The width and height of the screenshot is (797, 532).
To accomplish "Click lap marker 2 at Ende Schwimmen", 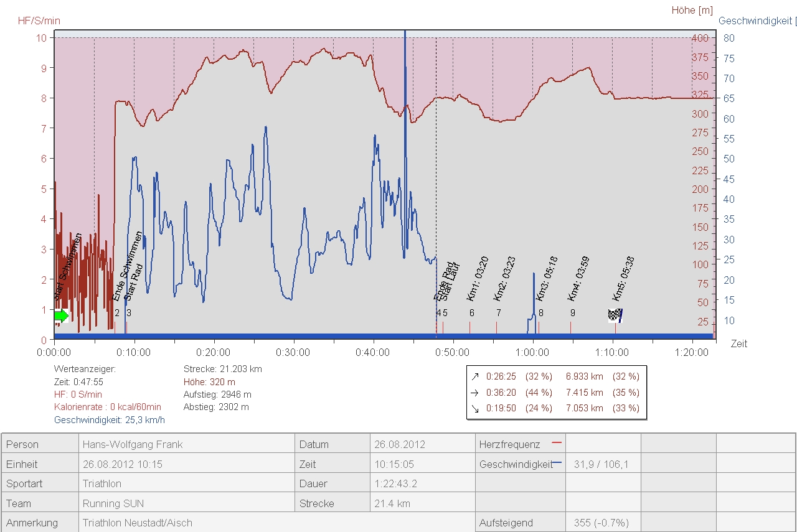I will [116, 314].
